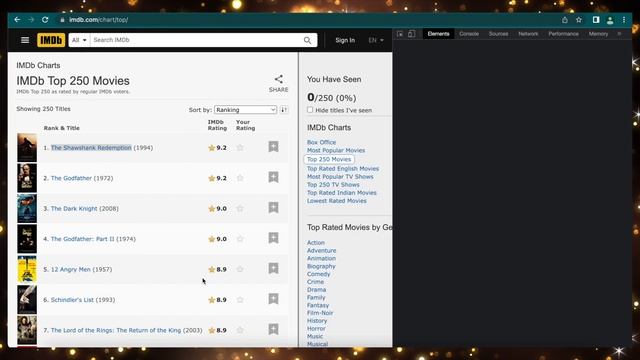This screenshot has width=640, height=360.
Task: Rate The Dark Knight with star
Action: coord(240,209)
